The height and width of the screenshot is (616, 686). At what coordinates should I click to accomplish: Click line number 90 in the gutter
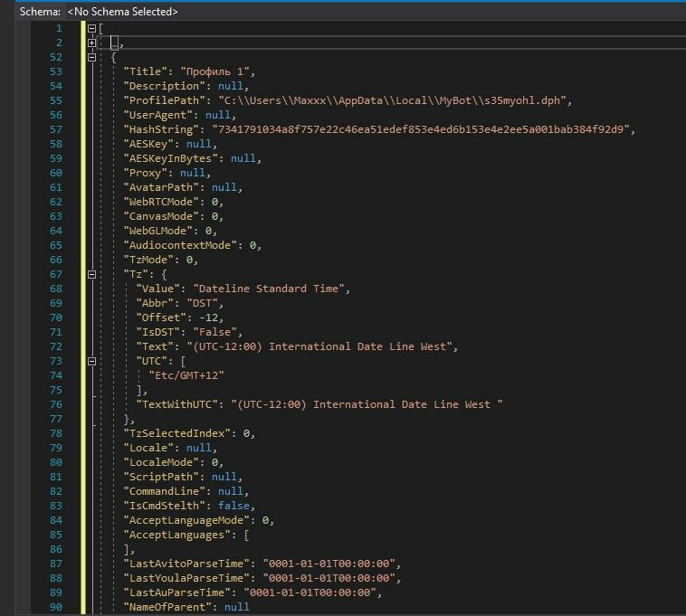56,607
